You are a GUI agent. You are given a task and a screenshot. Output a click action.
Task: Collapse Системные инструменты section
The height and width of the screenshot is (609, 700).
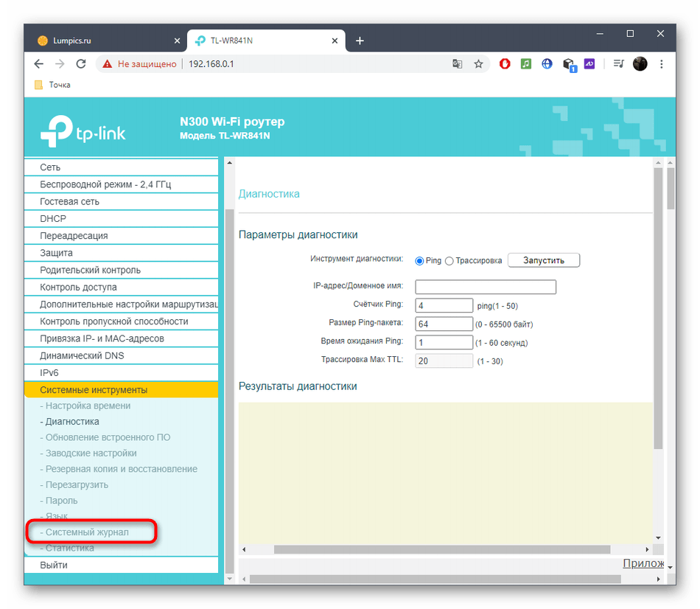(x=121, y=390)
